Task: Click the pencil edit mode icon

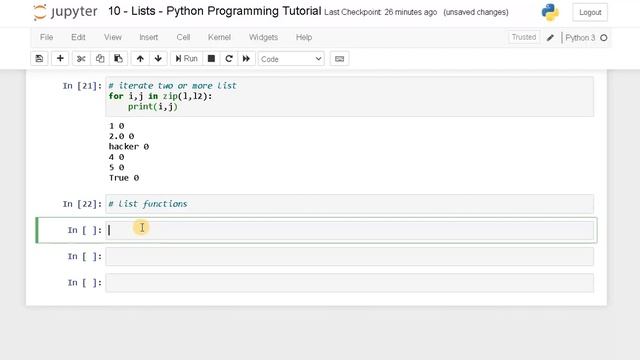Action: (550, 38)
